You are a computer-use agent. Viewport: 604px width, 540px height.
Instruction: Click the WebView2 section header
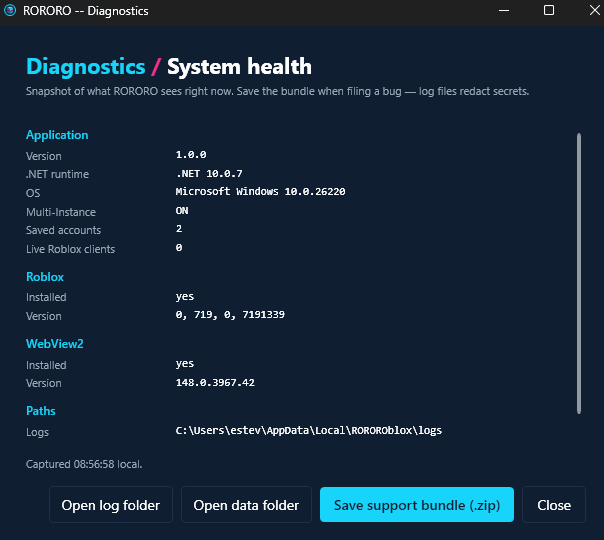tap(55, 344)
